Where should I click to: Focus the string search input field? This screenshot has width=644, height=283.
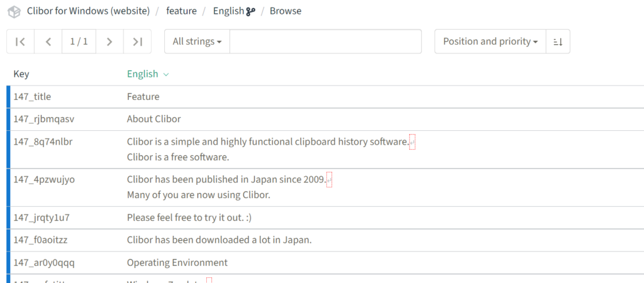(x=326, y=42)
